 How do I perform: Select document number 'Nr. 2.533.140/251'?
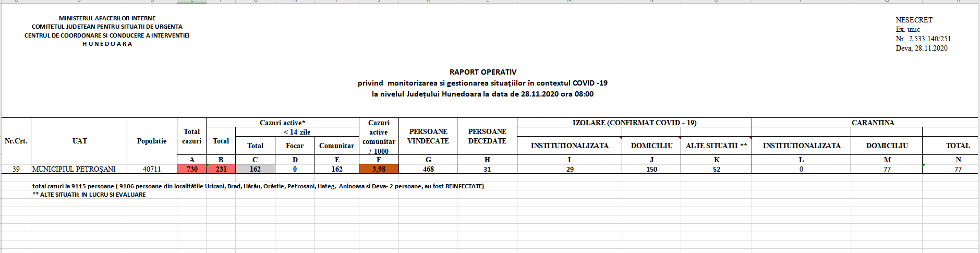coord(924,39)
